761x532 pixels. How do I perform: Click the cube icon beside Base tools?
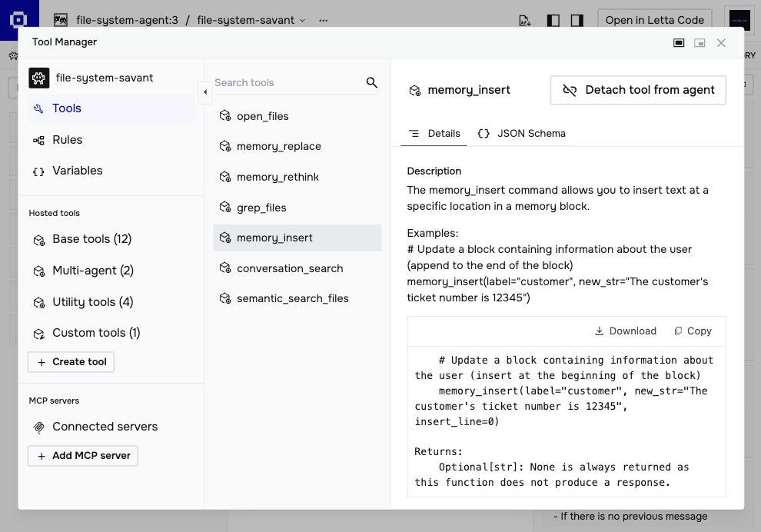pyautogui.click(x=39, y=240)
